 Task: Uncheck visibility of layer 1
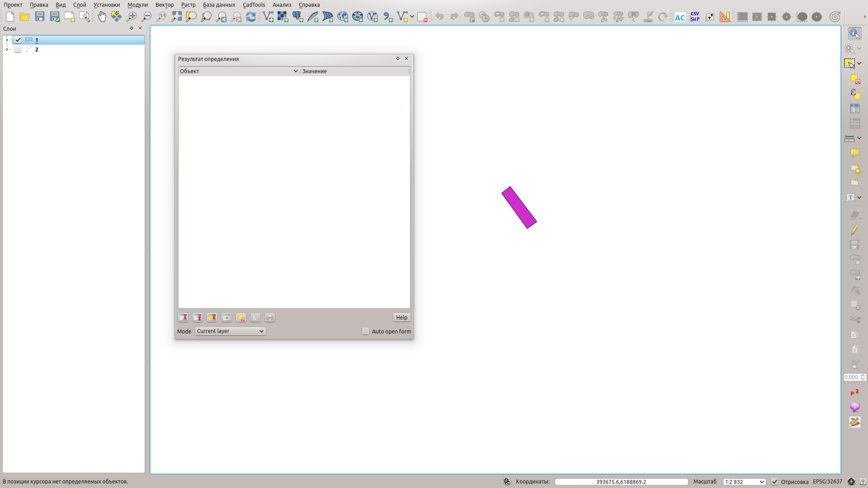coord(18,40)
